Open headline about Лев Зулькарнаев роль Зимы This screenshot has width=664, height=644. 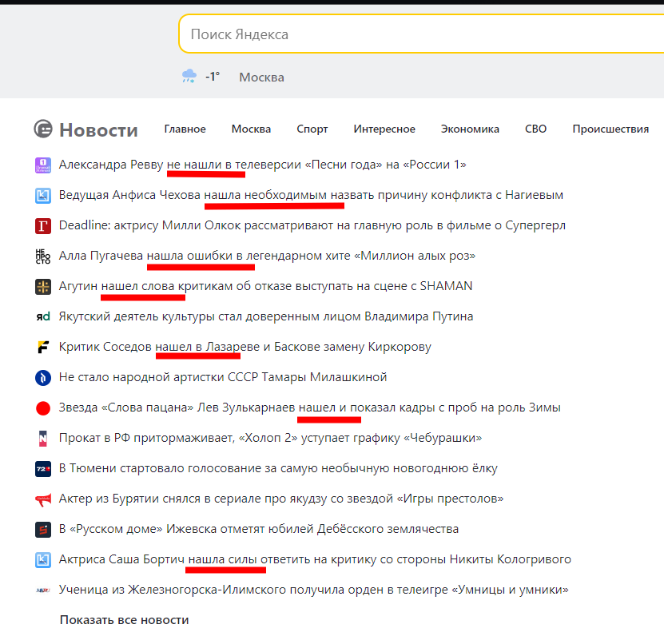309,407
